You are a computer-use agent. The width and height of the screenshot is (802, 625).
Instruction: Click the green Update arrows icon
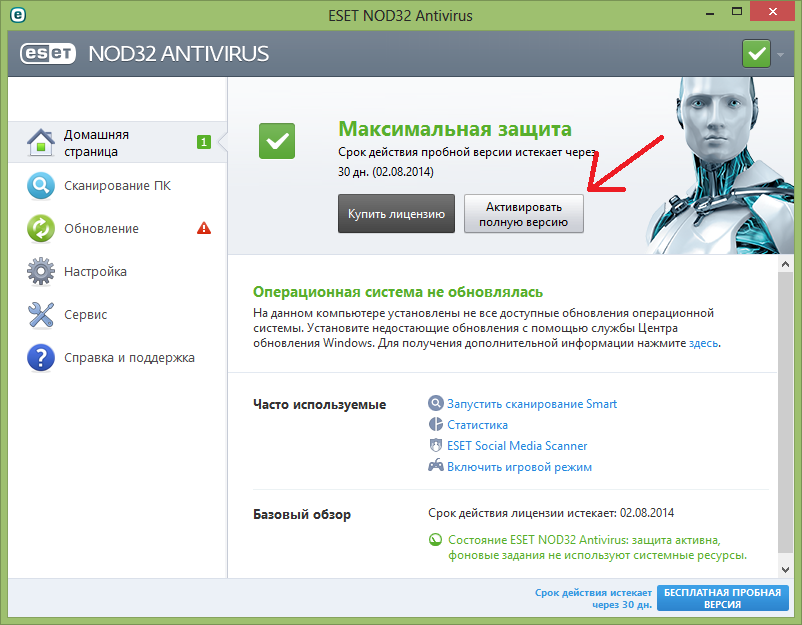41,229
